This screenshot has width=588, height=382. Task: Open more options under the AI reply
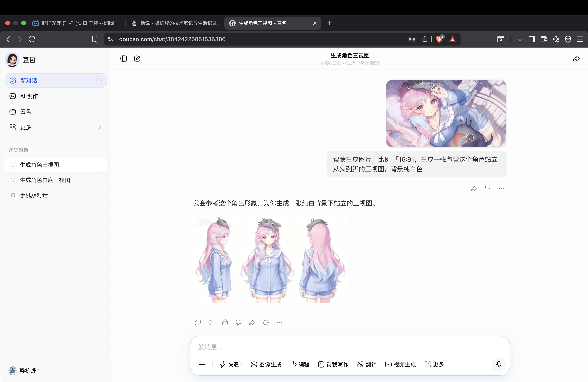pyautogui.click(x=279, y=322)
